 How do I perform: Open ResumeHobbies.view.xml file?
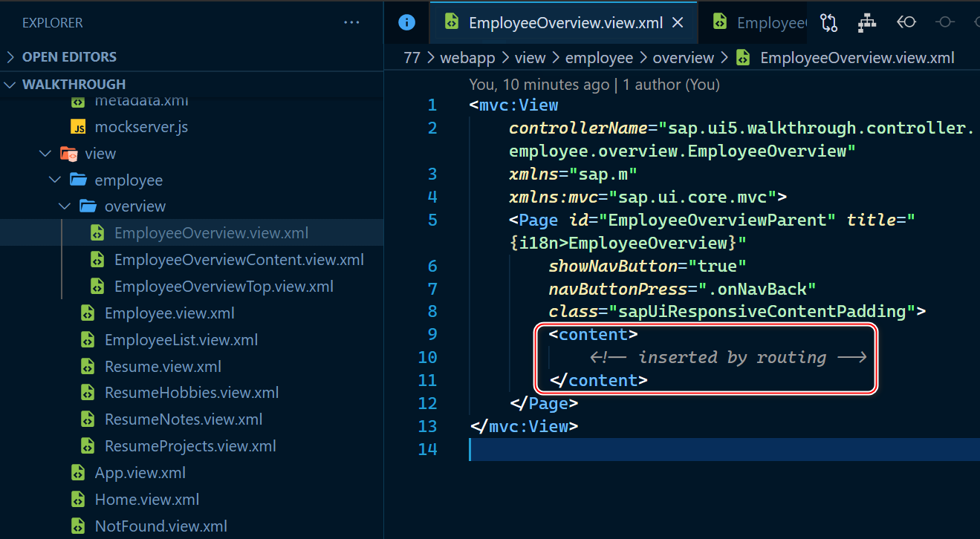(192, 393)
